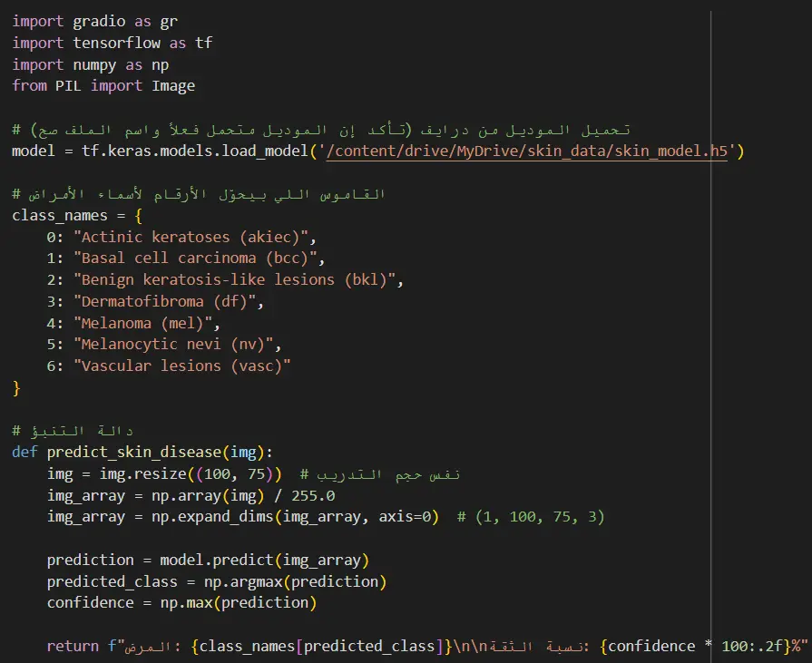
Task: Click the 'import numpy as np' line
Action: tap(91, 64)
